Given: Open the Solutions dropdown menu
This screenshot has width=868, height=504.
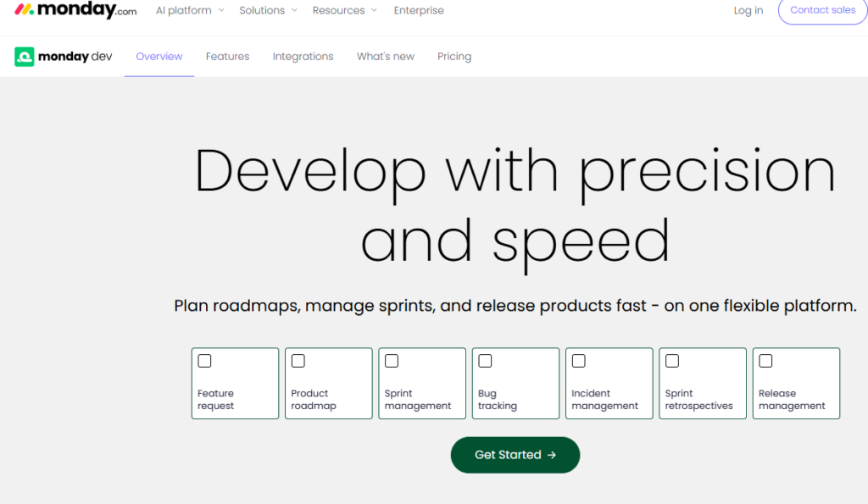Looking at the screenshot, I should (269, 10).
